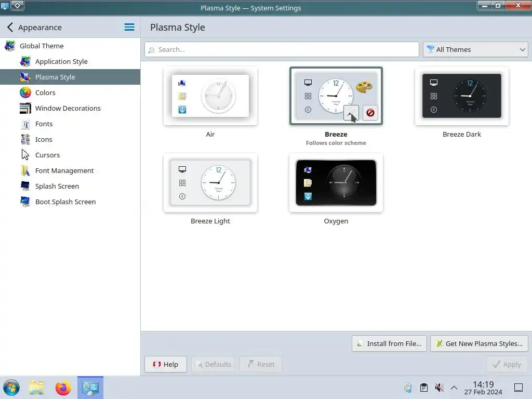
Task: Click the Boot Splash Screen icon
Action: pos(25,202)
